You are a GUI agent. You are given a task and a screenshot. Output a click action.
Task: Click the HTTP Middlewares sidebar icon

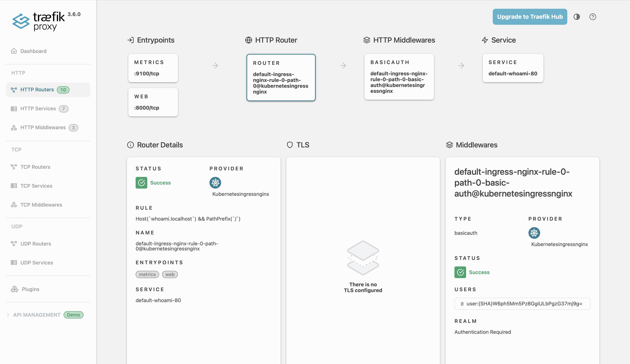click(x=14, y=128)
